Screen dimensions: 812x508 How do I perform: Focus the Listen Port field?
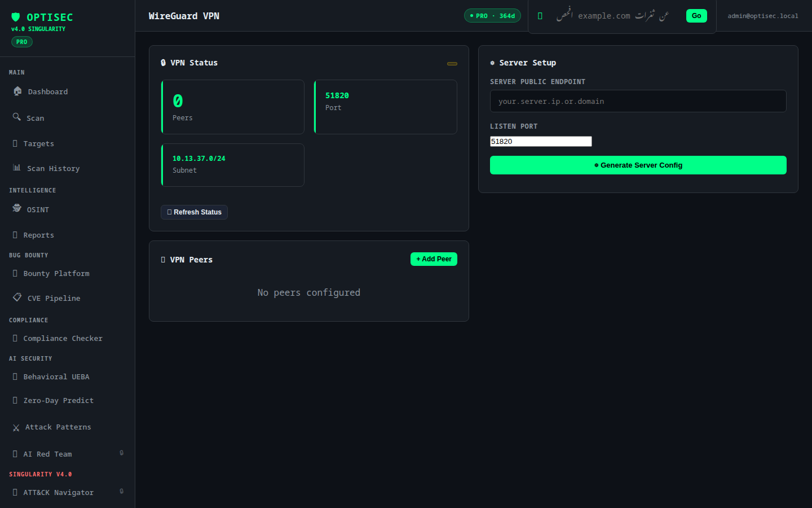tap(541, 141)
